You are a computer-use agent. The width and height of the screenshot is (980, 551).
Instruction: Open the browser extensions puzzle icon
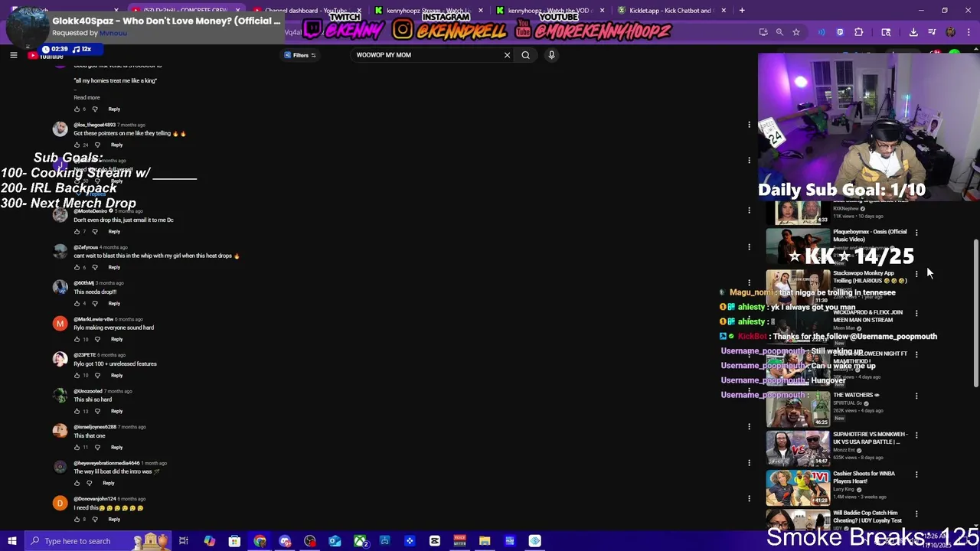858,32
